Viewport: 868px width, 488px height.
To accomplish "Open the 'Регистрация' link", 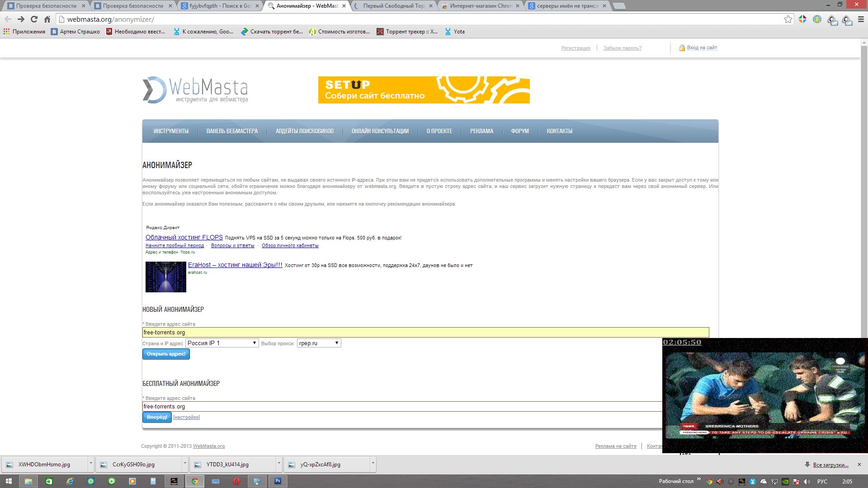I will (x=576, y=48).
